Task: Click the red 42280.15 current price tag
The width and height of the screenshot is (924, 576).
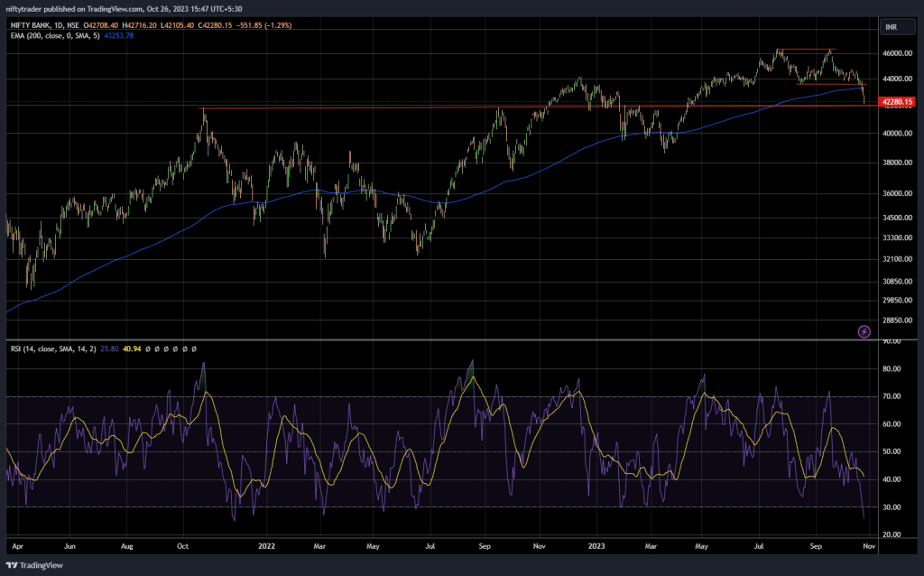Action: click(x=896, y=102)
